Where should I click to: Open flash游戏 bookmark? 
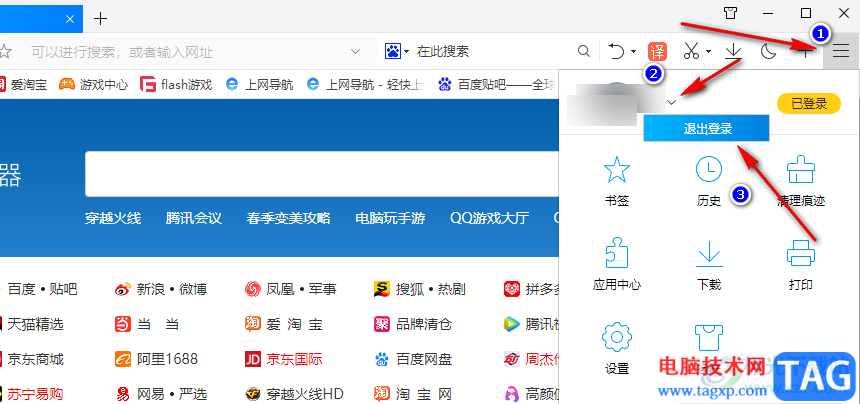click(x=176, y=84)
